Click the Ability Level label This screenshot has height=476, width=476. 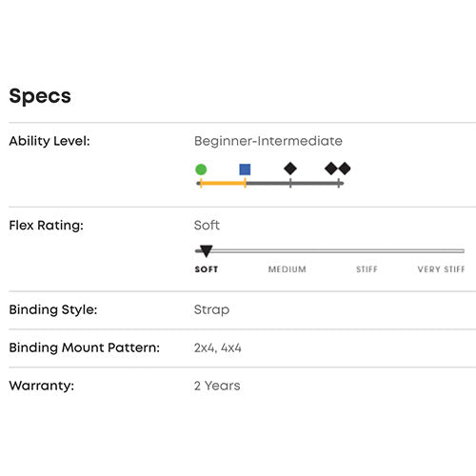(50, 141)
